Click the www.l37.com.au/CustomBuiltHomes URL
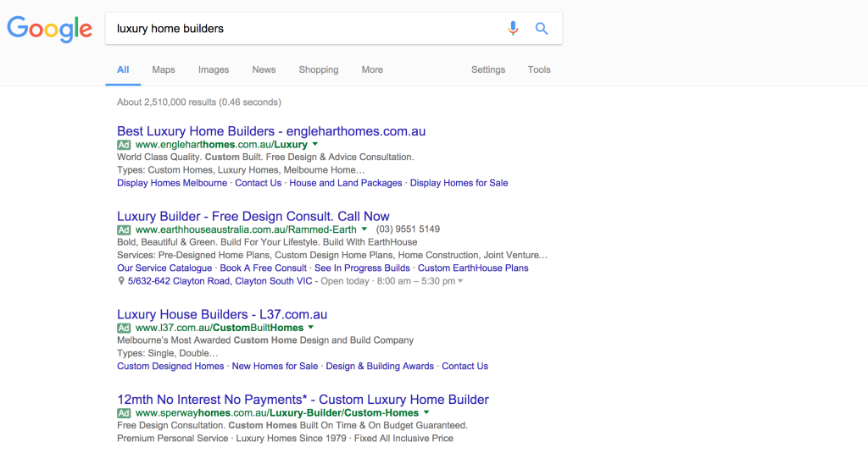868x453 pixels. [220, 328]
